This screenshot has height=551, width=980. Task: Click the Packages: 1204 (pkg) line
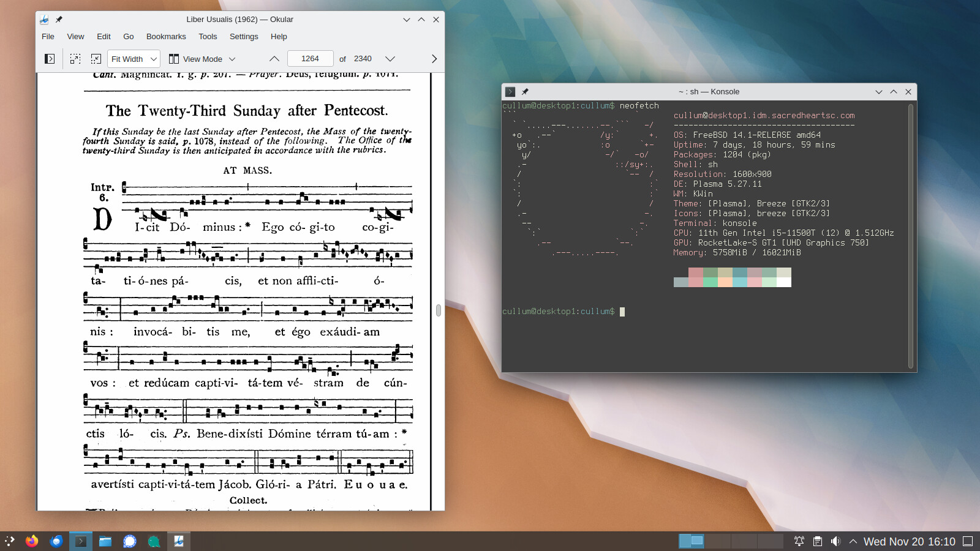pyautogui.click(x=722, y=155)
